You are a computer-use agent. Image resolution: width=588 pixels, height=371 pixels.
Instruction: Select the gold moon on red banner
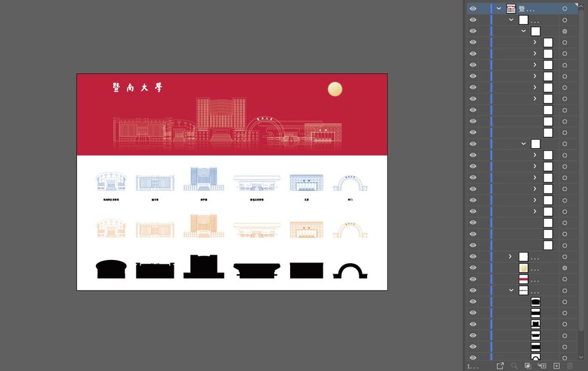pyautogui.click(x=335, y=89)
